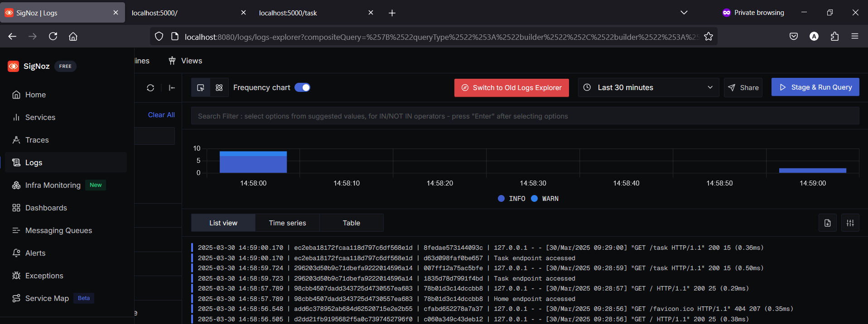The width and height of the screenshot is (868, 324).
Task: Collapse the filters panel with arrow icon
Action: pos(172,88)
